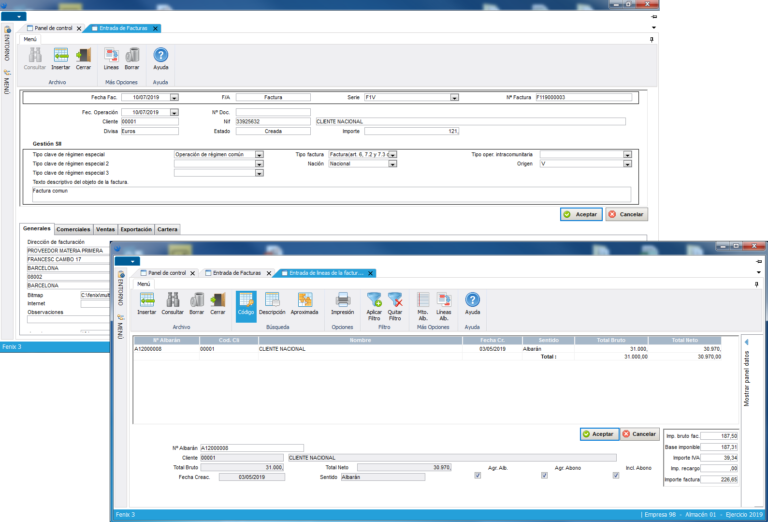
Task: Click the Impresión printer icon
Action: pos(342,303)
